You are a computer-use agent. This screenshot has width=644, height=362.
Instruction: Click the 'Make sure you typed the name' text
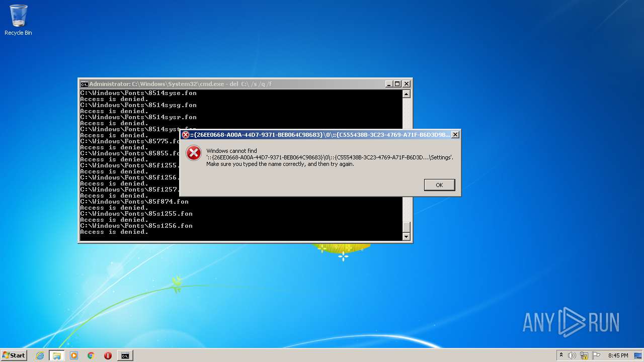pos(280,164)
